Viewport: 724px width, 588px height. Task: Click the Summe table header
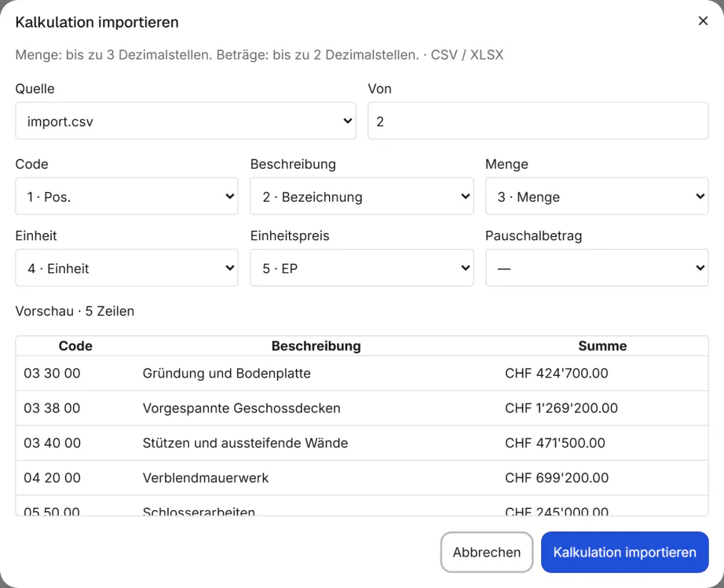pyautogui.click(x=602, y=346)
